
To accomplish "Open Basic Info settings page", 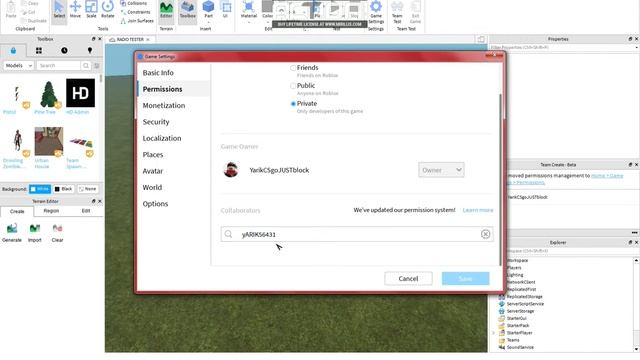I will 158,73.
